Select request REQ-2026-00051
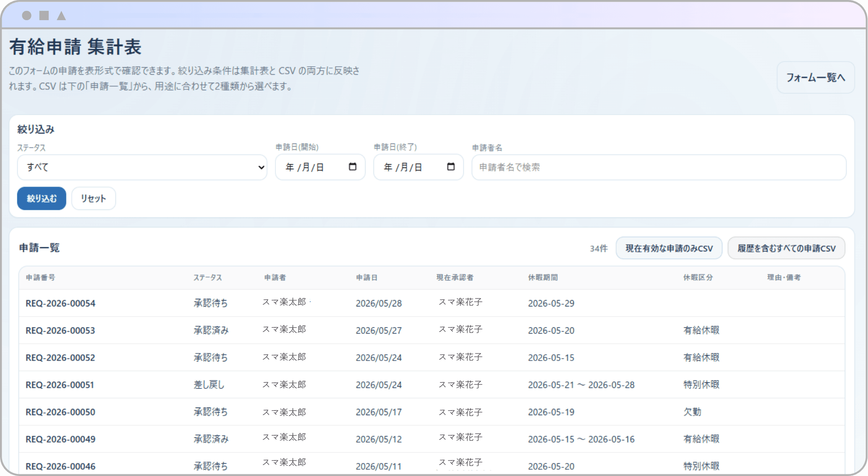This screenshot has height=476, width=868. 60,384
